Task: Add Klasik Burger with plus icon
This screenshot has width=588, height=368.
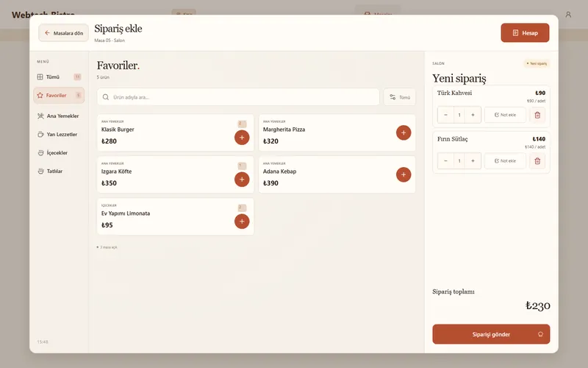Action: point(242,138)
